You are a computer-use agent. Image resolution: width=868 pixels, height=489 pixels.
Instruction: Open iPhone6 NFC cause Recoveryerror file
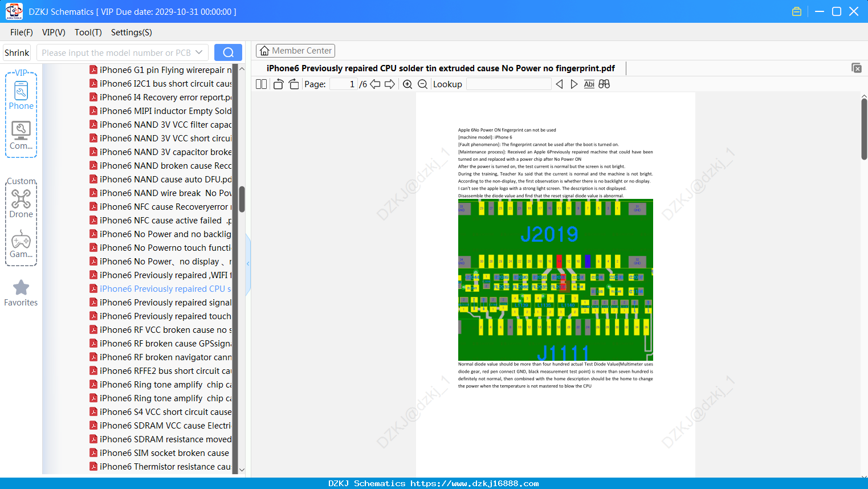(165, 206)
